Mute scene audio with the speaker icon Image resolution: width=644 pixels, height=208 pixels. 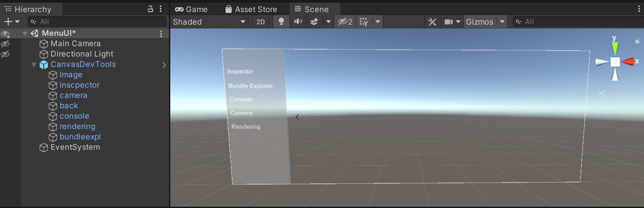[298, 22]
